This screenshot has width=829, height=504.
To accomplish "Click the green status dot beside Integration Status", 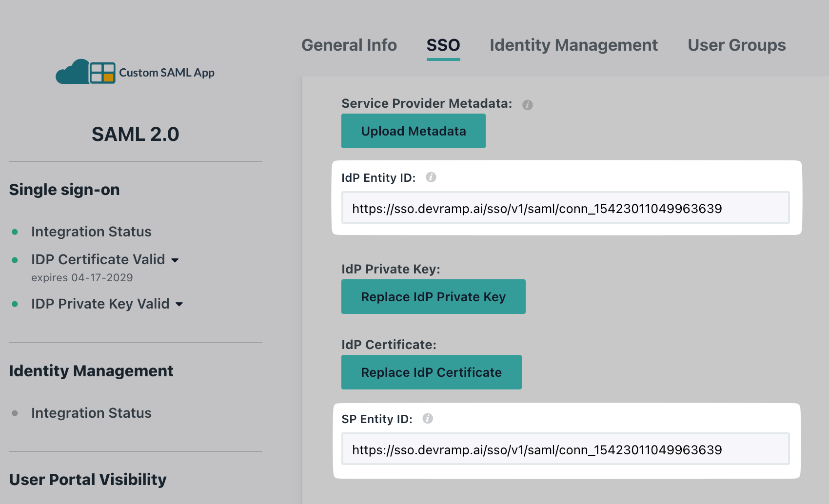I will 15,232.
